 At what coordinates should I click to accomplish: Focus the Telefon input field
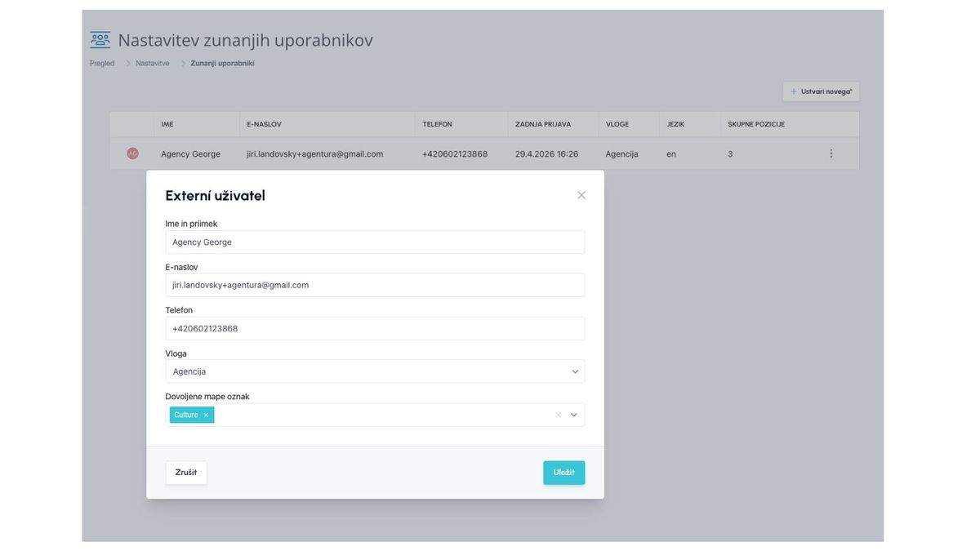[x=375, y=328]
